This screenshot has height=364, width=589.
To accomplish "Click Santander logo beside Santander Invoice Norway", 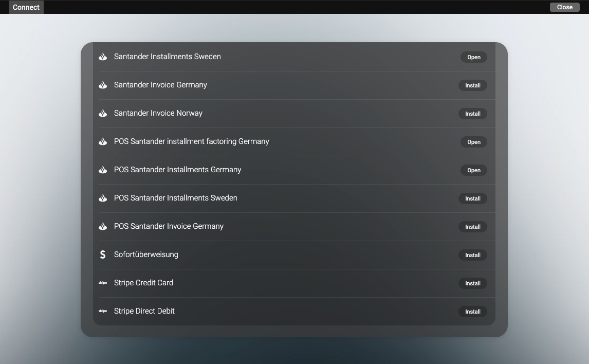I will click(x=103, y=113).
